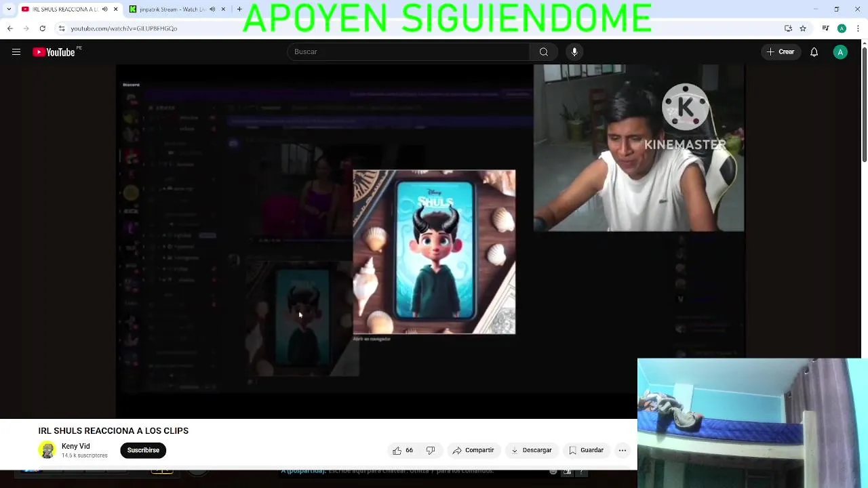Image resolution: width=868 pixels, height=488 pixels.
Task: Click the bedroom camera overlay feed
Action: (x=753, y=423)
